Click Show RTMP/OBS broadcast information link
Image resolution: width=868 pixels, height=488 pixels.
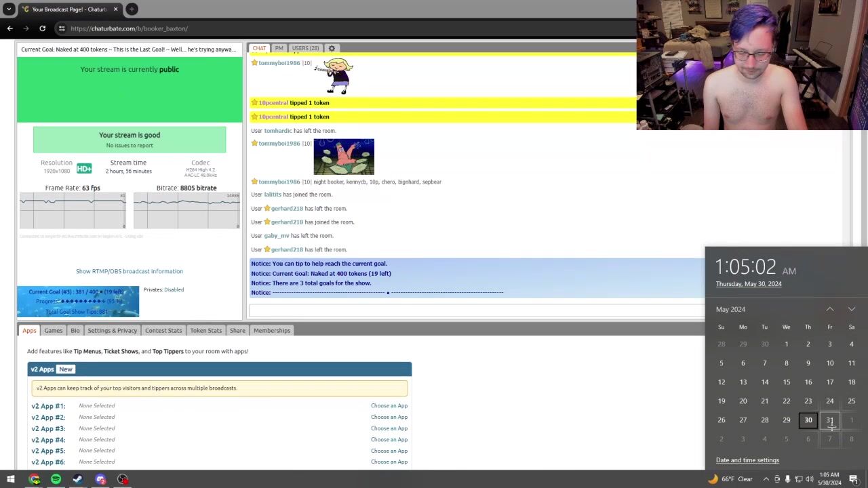click(x=130, y=271)
